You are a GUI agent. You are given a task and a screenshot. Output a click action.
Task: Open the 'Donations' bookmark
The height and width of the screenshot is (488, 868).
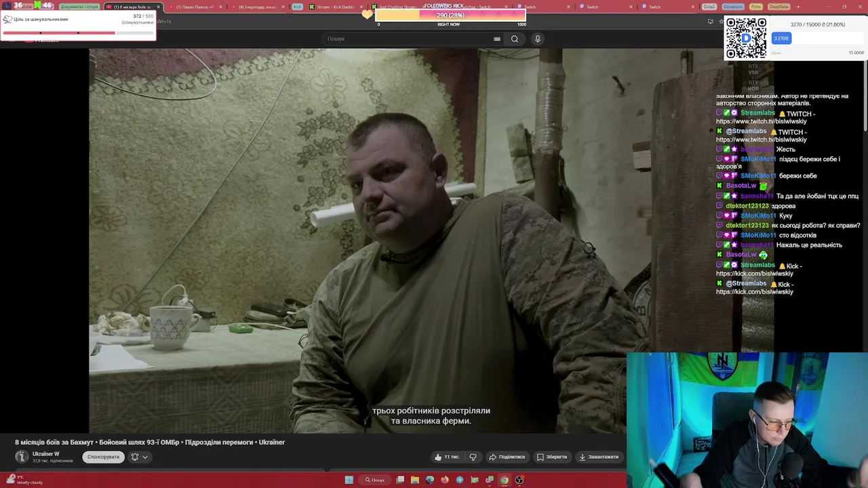732,7
